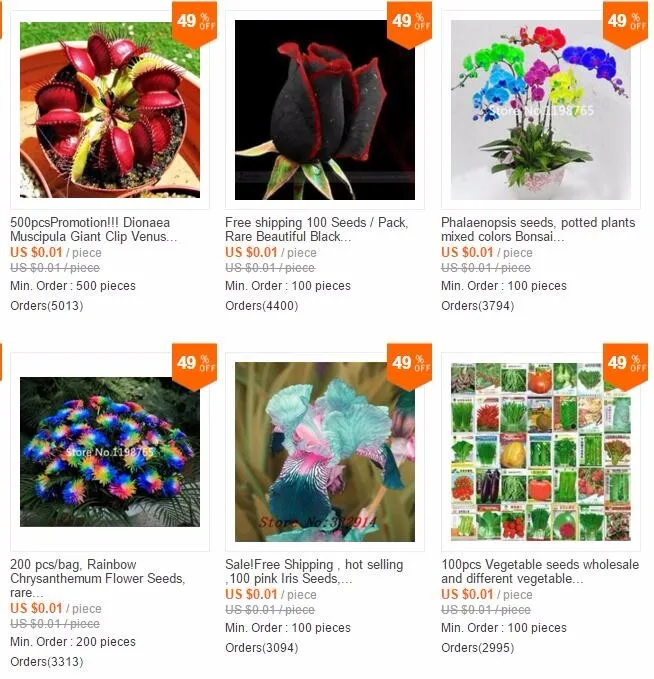Open the rainbow chrysanthemum product image
The width and height of the screenshot is (654, 679).
(110, 452)
